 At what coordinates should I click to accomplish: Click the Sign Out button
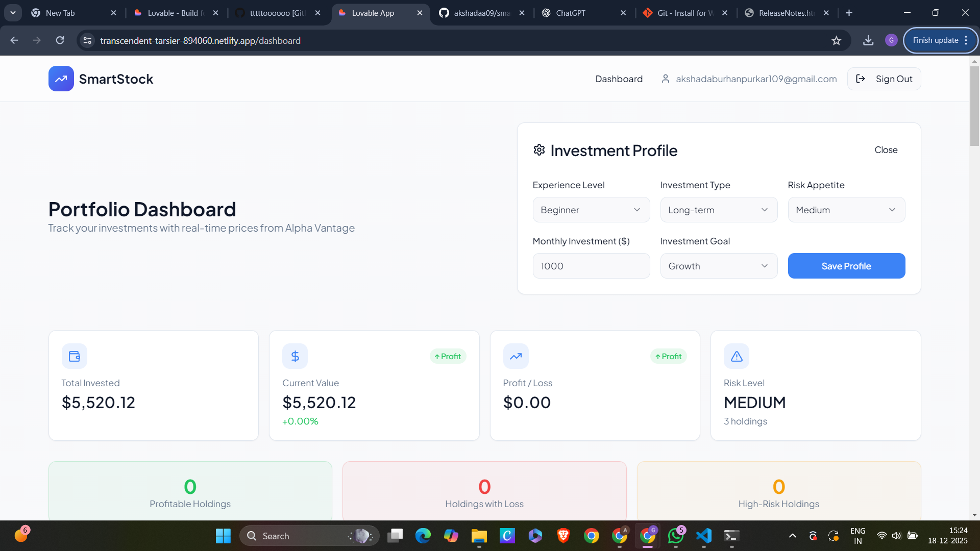click(884, 79)
